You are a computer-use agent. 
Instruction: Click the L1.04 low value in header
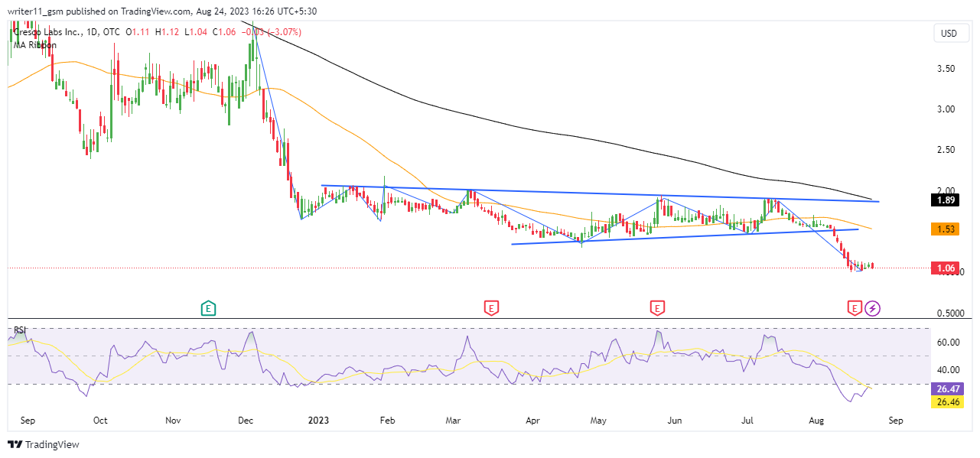[x=195, y=32]
